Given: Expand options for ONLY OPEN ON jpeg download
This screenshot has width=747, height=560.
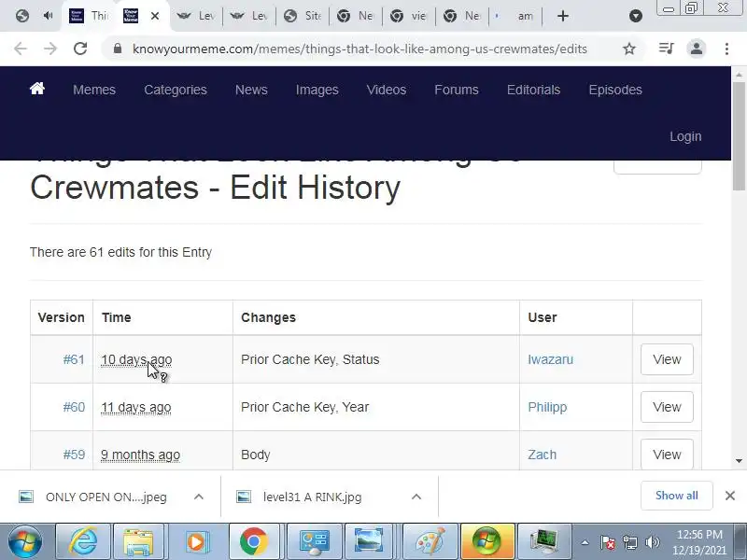Looking at the screenshot, I should [x=199, y=497].
